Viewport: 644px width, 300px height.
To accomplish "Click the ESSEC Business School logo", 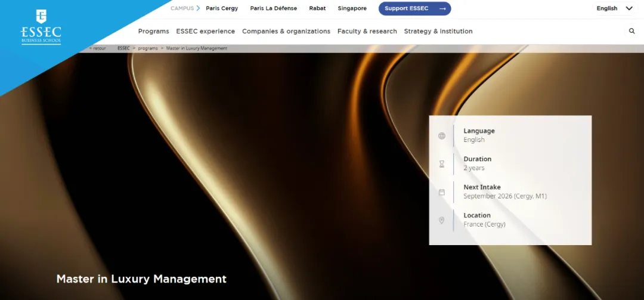I will coord(41,27).
